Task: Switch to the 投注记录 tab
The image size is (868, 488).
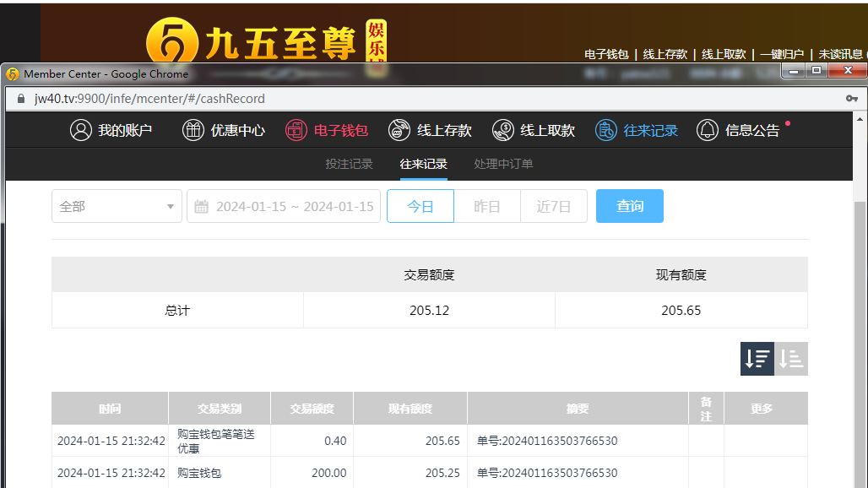Action: pyautogui.click(x=349, y=164)
